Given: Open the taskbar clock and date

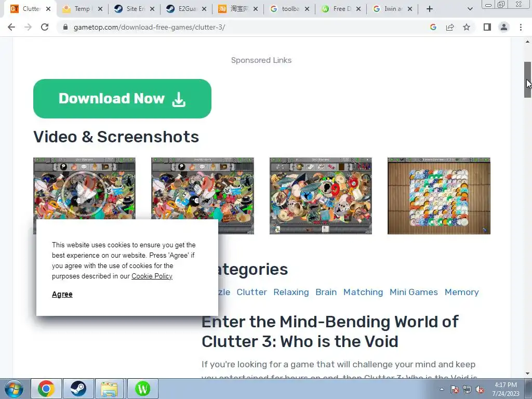Looking at the screenshot, I should coord(506,389).
